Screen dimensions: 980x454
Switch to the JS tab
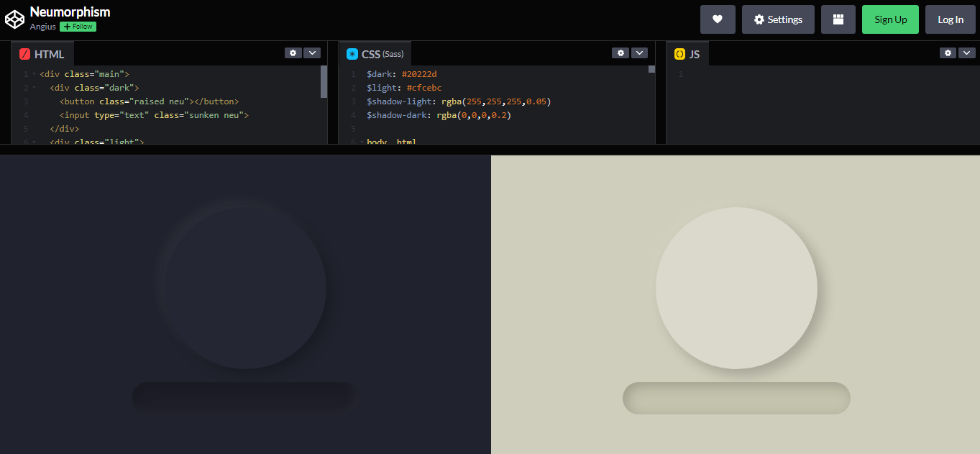(695, 53)
